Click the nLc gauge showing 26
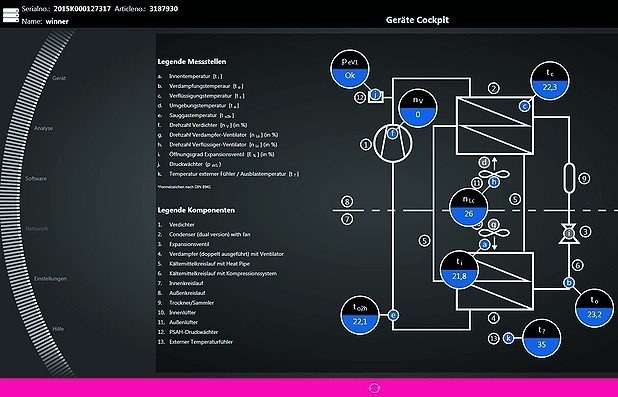 (469, 207)
